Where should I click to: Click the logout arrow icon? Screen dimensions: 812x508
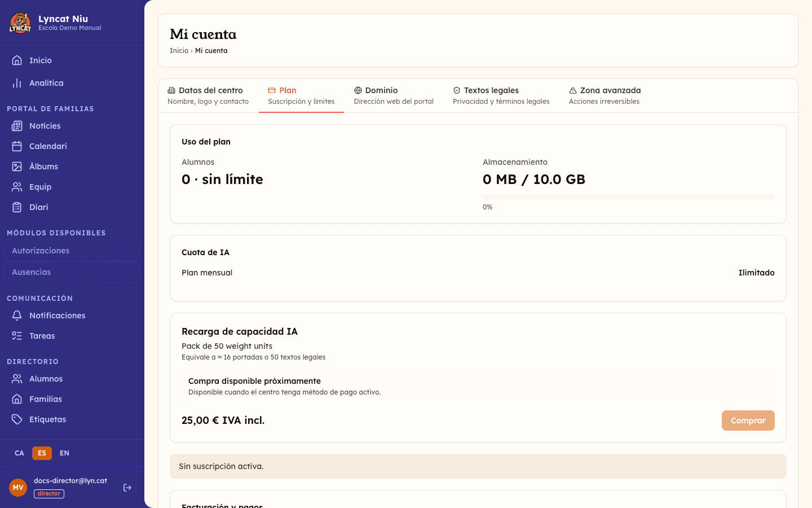[x=127, y=488]
